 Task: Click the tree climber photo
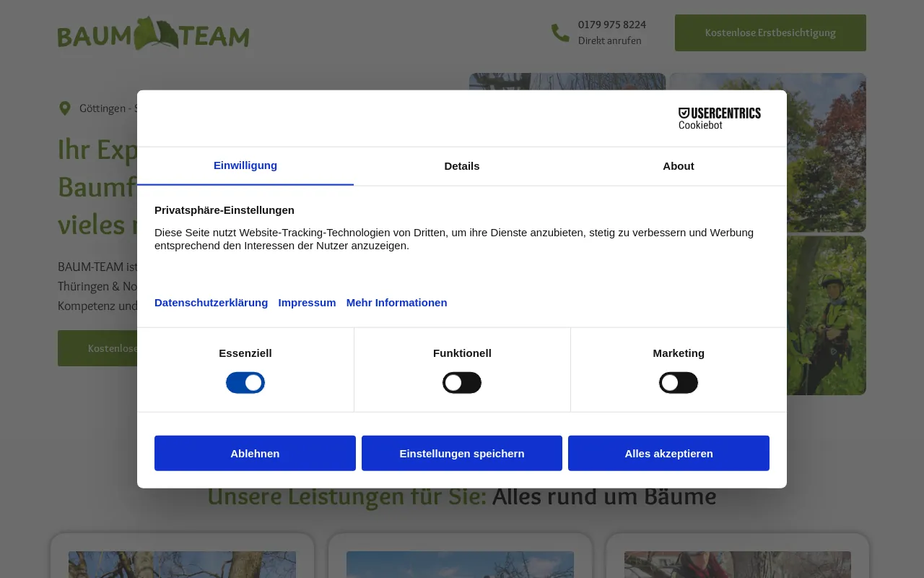827,315
